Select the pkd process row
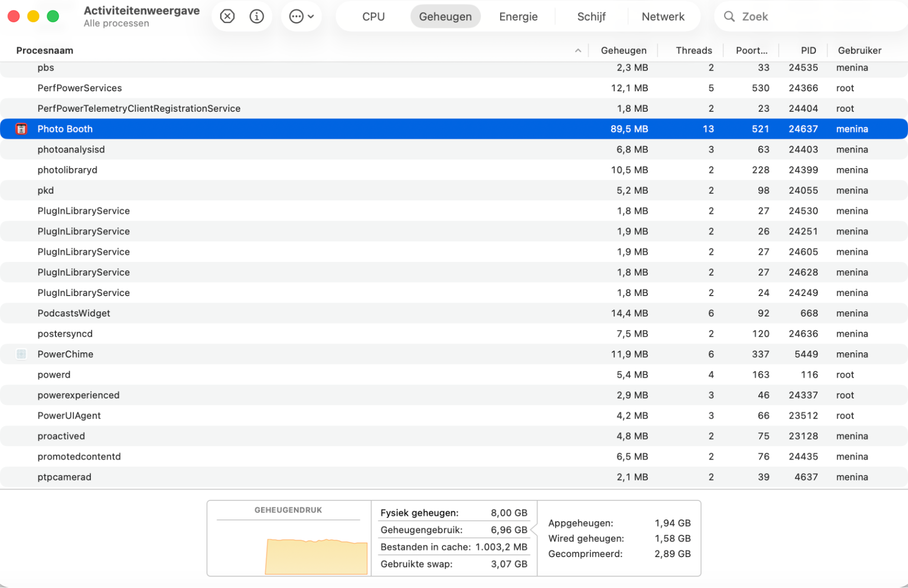 (x=454, y=190)
